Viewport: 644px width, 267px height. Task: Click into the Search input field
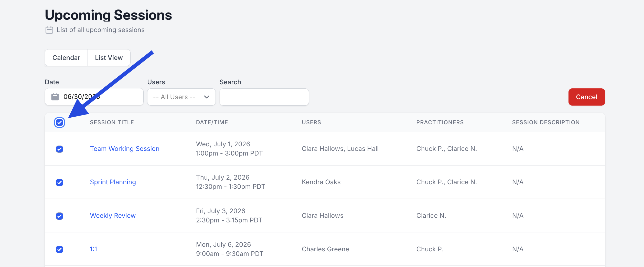[x=264, y=97]
